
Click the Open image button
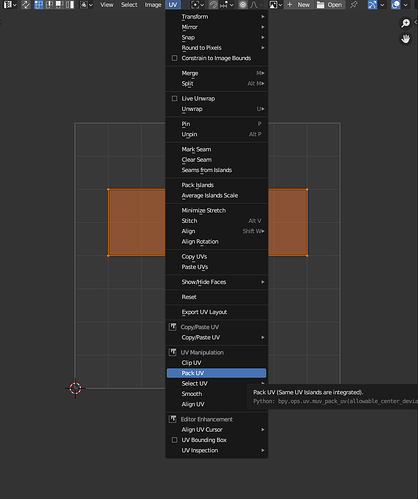pos(329,5)
